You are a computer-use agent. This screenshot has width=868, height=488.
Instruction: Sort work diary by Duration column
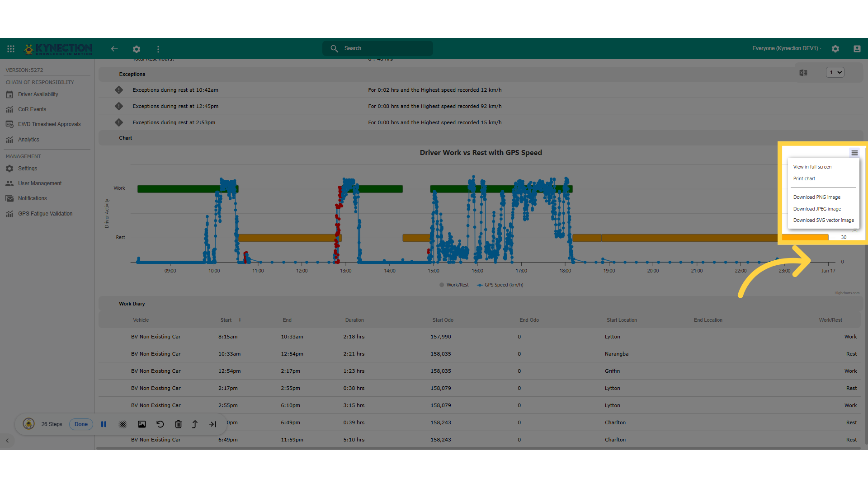[x=354, y=320]
